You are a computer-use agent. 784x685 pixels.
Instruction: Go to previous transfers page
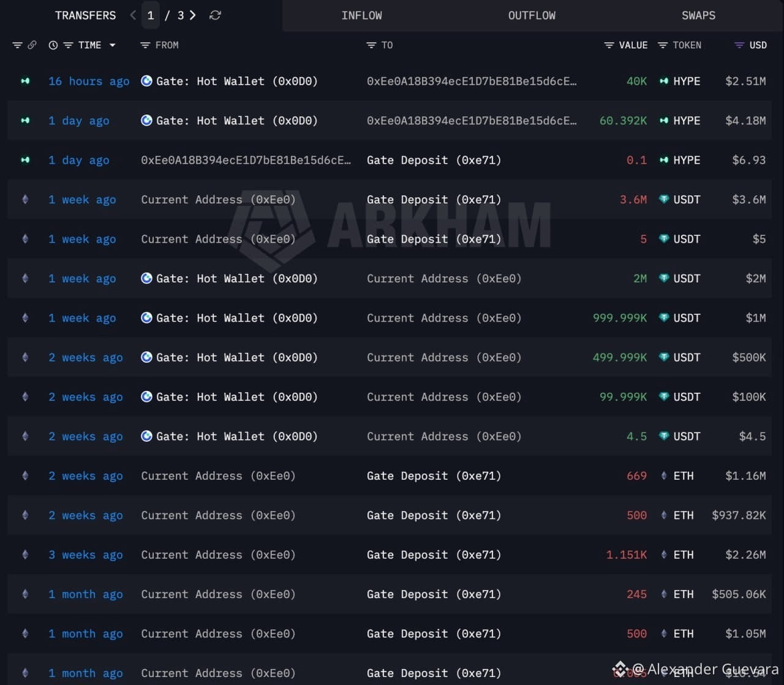(133, 15)
